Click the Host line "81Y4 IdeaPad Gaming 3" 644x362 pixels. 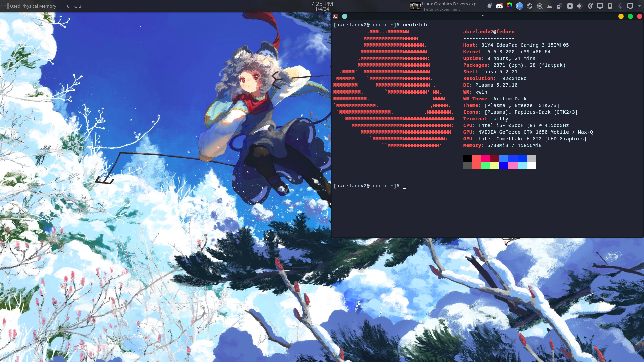pyautogui.click(x=516, y=45)
